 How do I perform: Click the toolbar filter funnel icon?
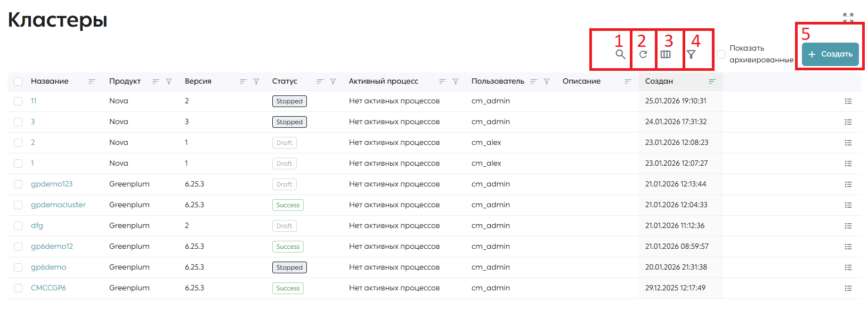coord(691,54)
